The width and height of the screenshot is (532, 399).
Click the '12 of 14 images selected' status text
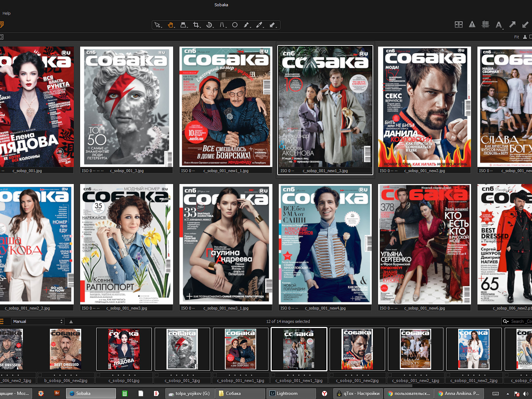[288, 321]
